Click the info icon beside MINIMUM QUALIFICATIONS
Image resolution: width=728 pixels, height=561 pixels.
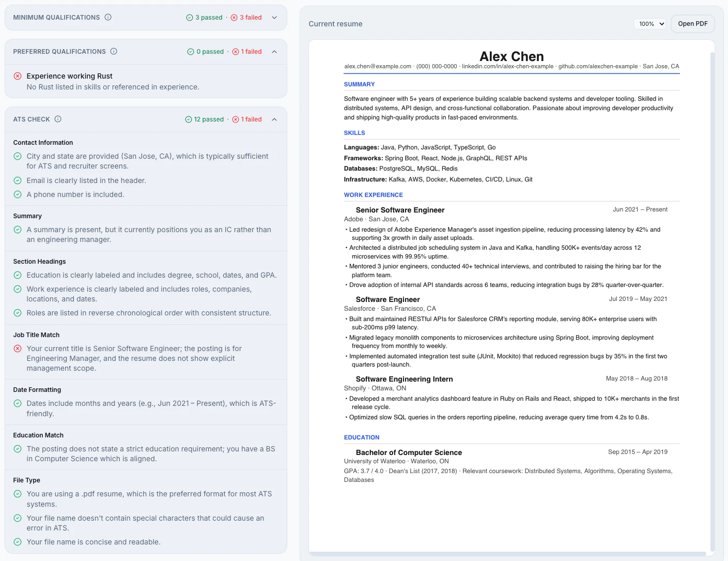tap(108, 17)
